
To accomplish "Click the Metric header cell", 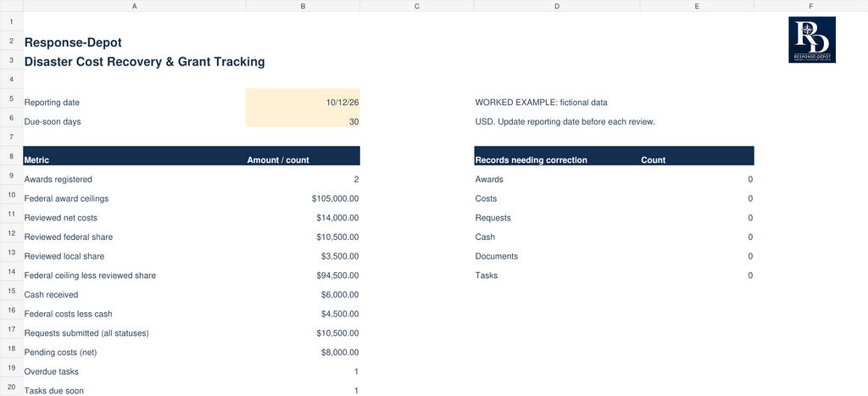I will click(x=135, y=156).
